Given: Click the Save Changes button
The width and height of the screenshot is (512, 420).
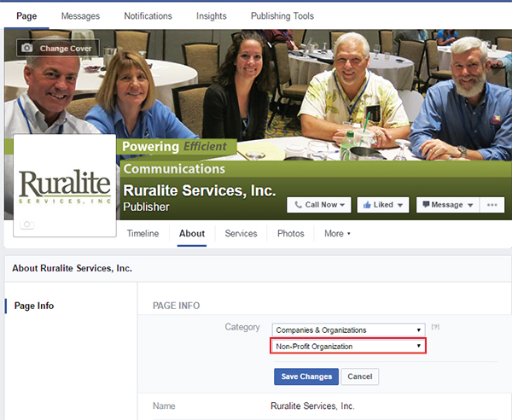Looking at the screenshot, I should click(x=305, y=376).
